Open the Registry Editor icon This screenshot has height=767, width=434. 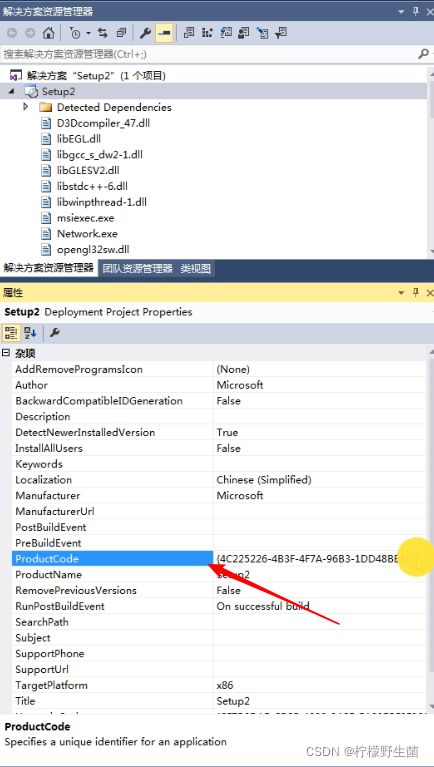coord(207,33)
